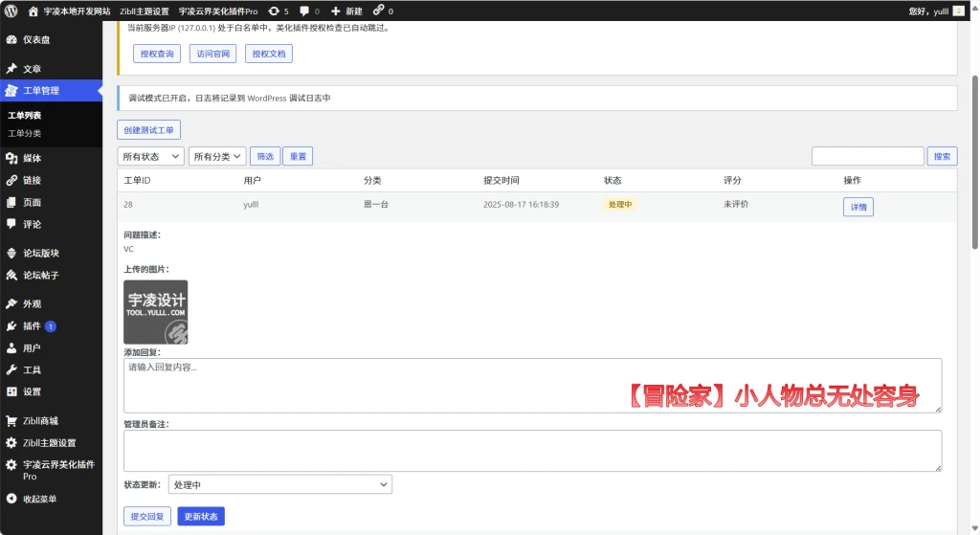The image size is (980, 535).
Task: Click the 评论 comment icon in sidebar
Action: (11, 224)
